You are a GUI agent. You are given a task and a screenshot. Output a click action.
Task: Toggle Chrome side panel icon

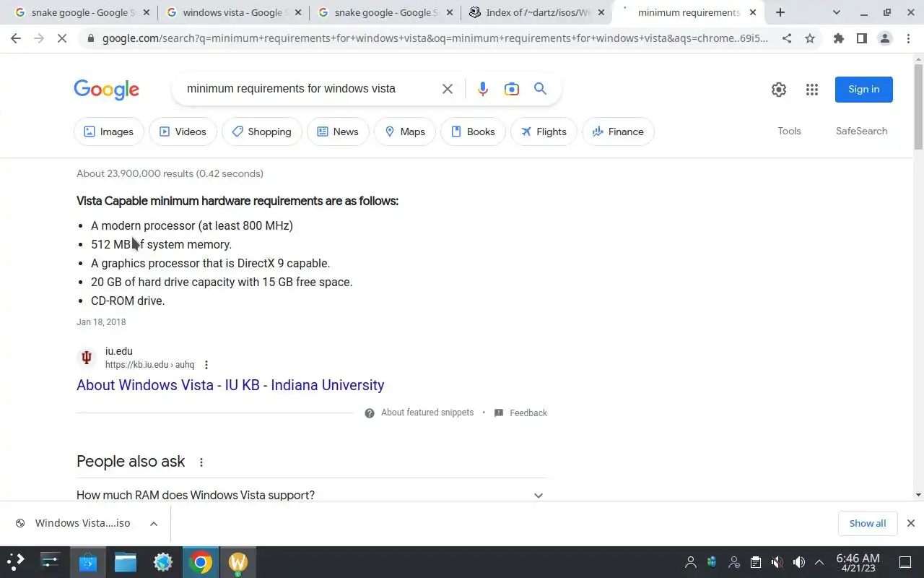click(862, 38)
